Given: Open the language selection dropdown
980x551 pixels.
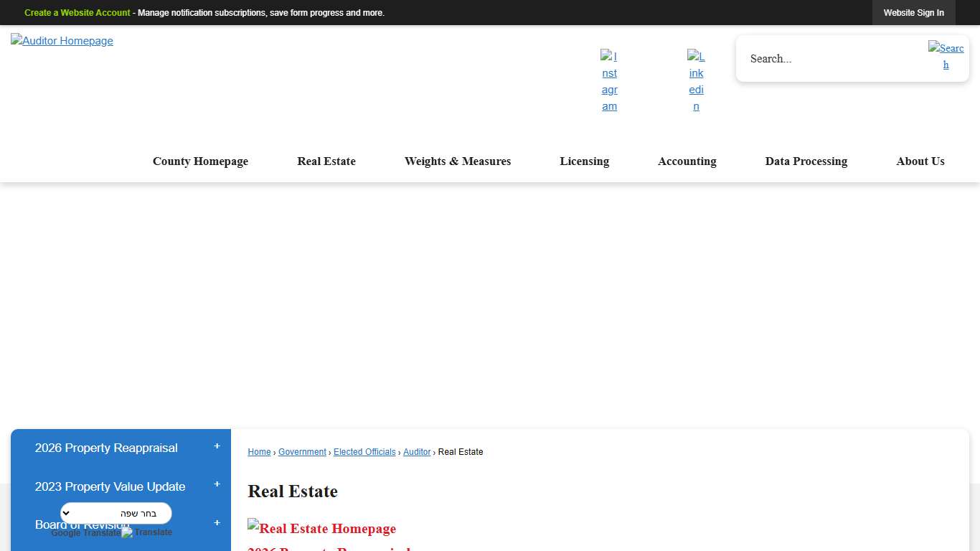Looking at the screenshot, I should coord(116,513).
